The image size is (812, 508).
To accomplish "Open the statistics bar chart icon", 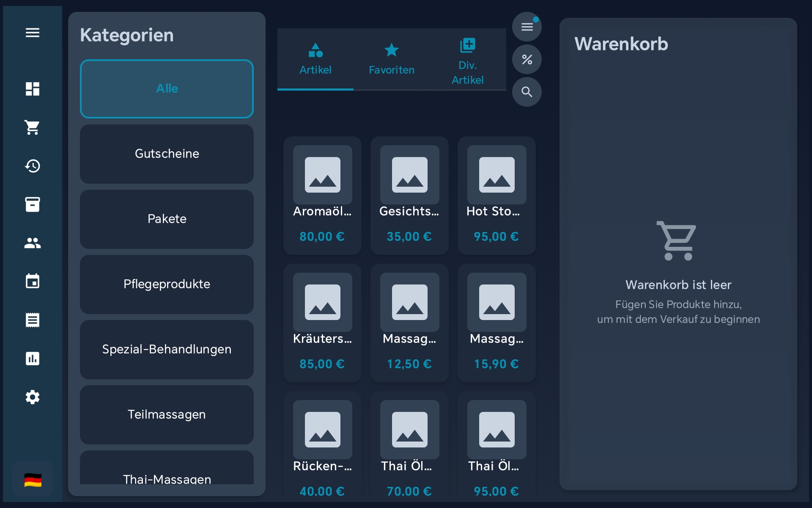I will point(33,359).
